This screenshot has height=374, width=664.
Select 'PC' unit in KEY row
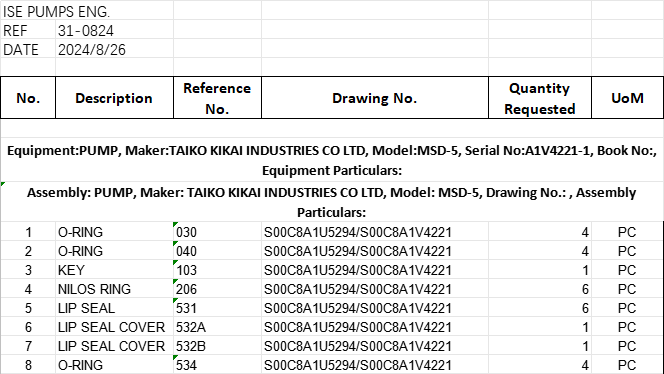point(627,270)
